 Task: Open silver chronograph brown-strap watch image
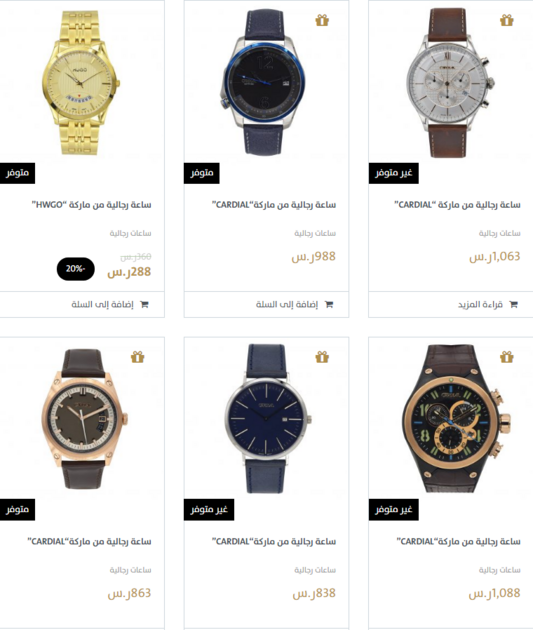[x=449, y=82]
